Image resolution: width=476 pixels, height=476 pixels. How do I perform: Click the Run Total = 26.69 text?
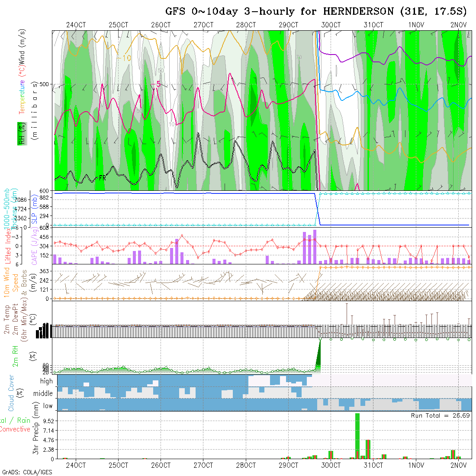click(x=440, y=415)
